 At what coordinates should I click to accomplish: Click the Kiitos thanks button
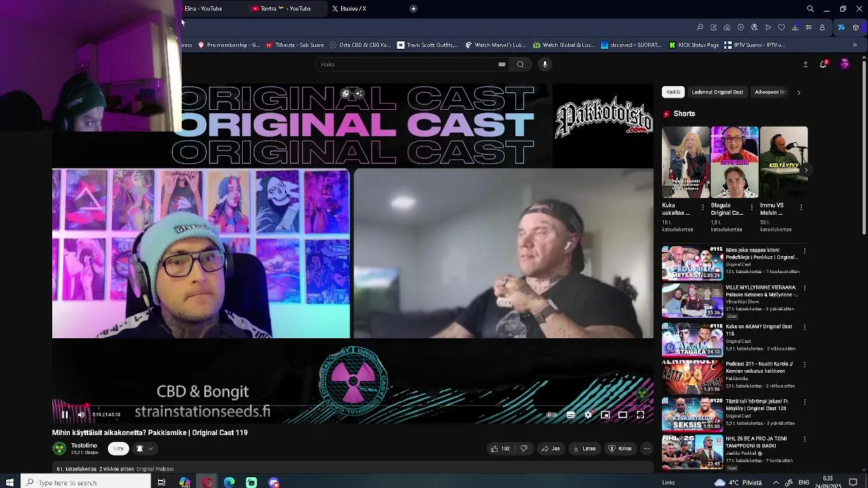pyautogui.click(x=620, y=449)
